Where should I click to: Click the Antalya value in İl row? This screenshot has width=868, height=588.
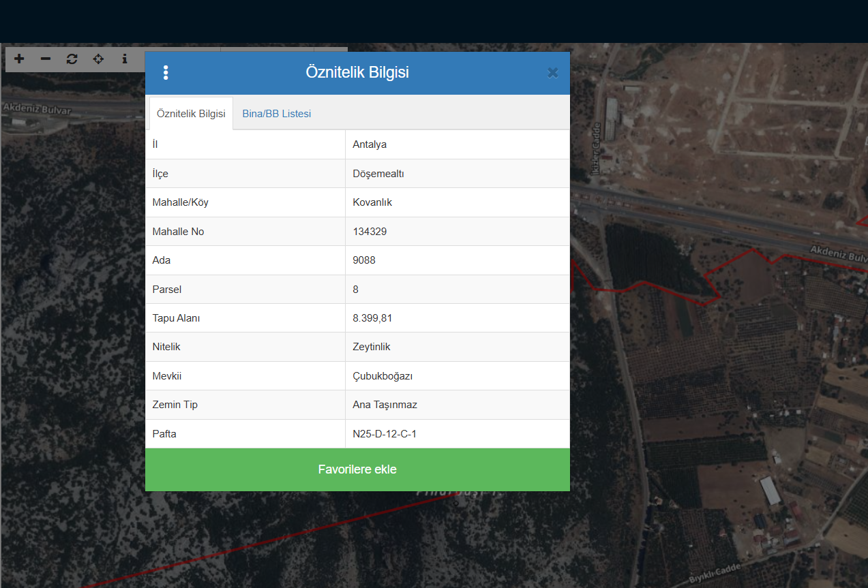[x=370, y=144]
